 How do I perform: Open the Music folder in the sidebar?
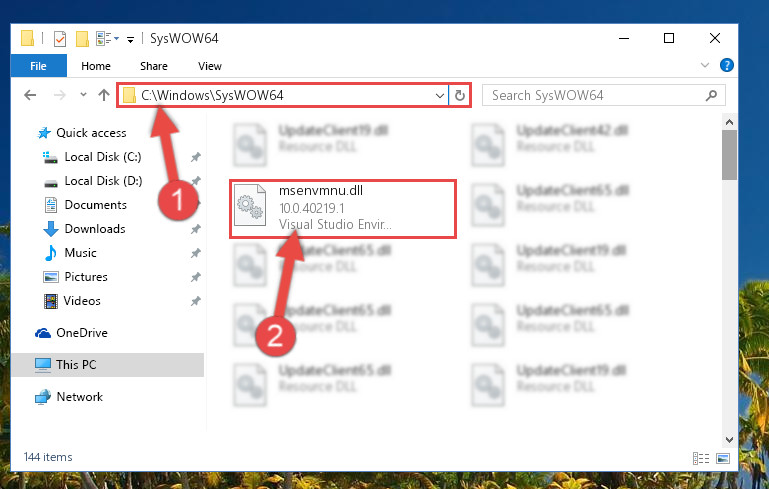(80, 253)
